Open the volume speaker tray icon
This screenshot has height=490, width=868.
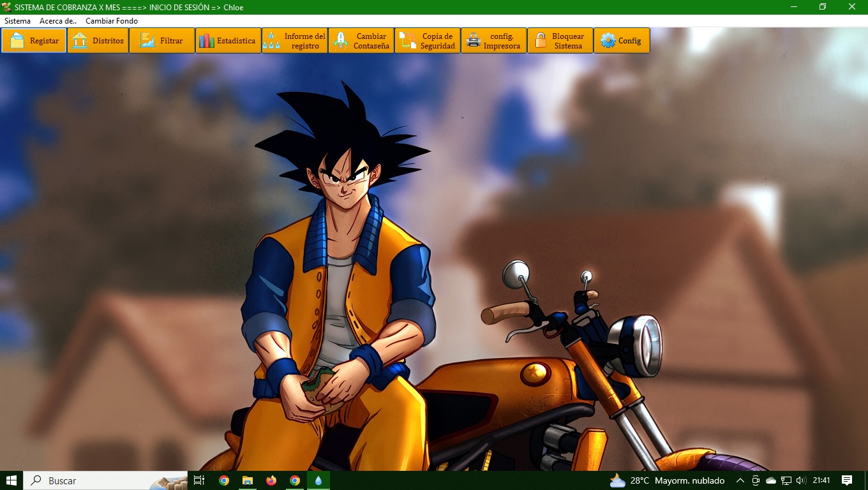tap(801, 480)
